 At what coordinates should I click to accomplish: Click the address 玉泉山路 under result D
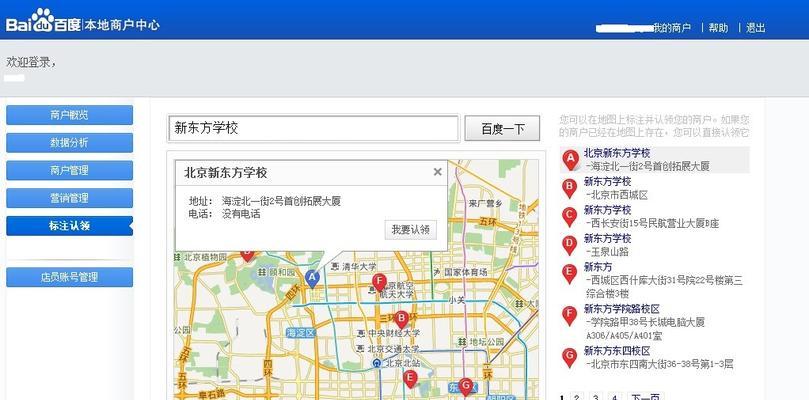tap(608, 252)
